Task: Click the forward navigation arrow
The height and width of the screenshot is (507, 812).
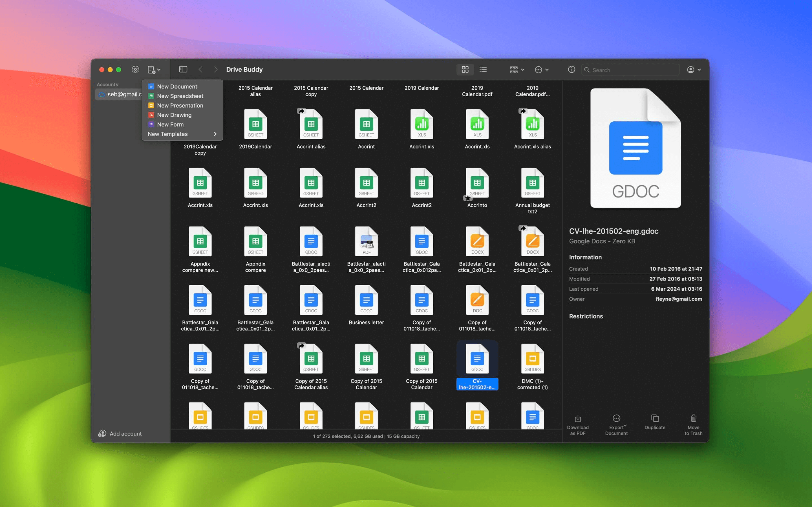Action: [x=216, y=69]
